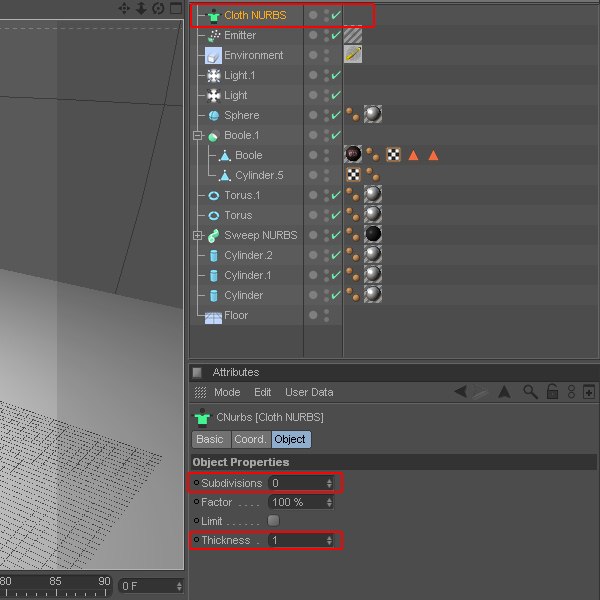Toggle the Cylinder enable checkmark
Image resolution: width=600 pixels, height=600 pixels.
tap(336, 295)
